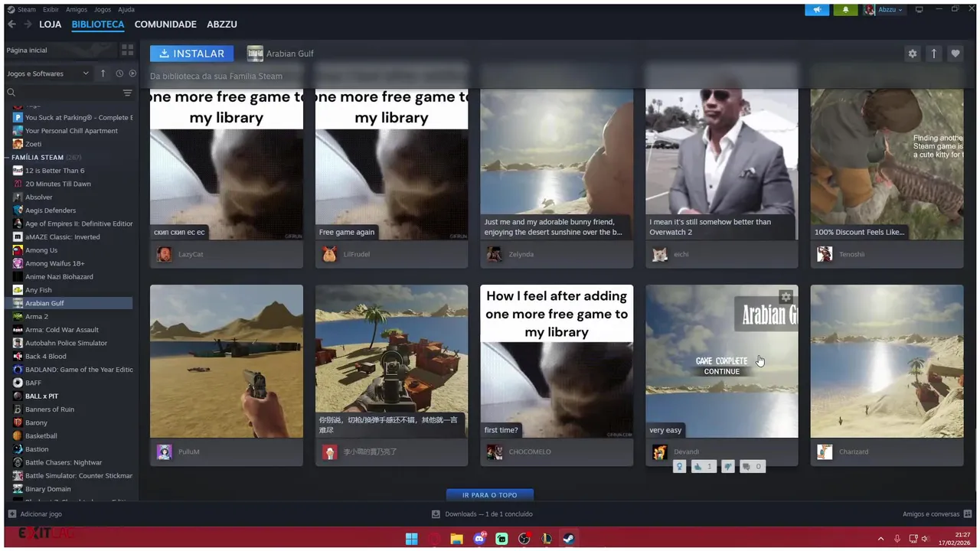Add game to favorites with heart icon
The width and height of the screenshot is (980, 551).
pos(955,54)
